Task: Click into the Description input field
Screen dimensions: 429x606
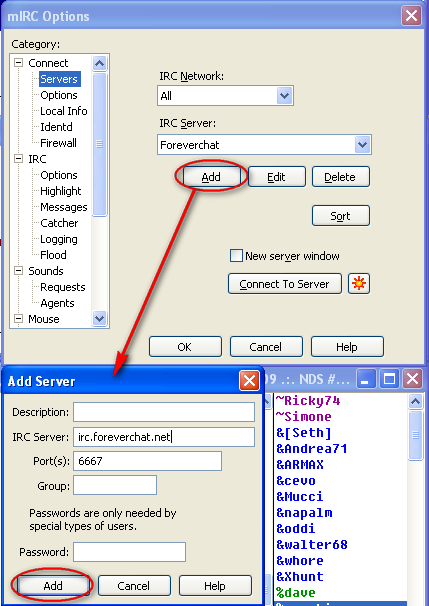Action: point(164,412)
